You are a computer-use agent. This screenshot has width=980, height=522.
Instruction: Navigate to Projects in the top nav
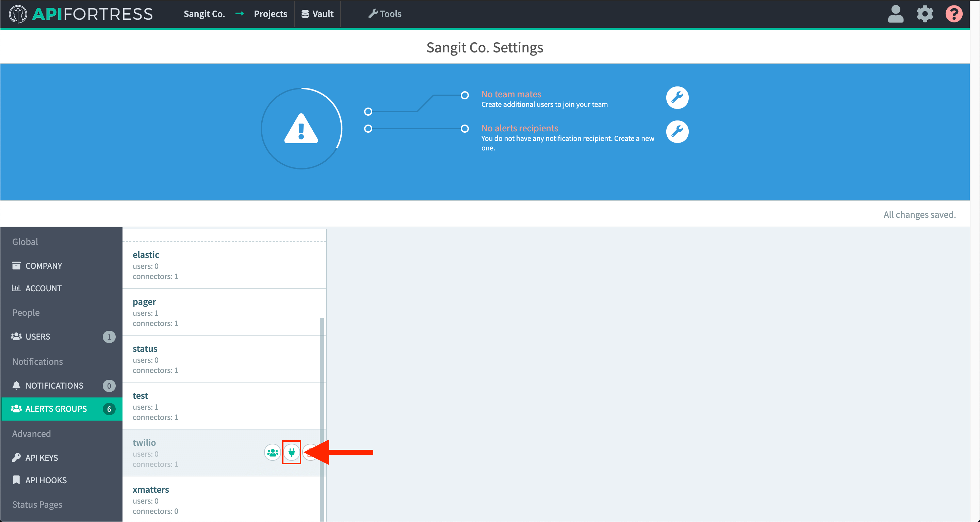click(269, 14)
